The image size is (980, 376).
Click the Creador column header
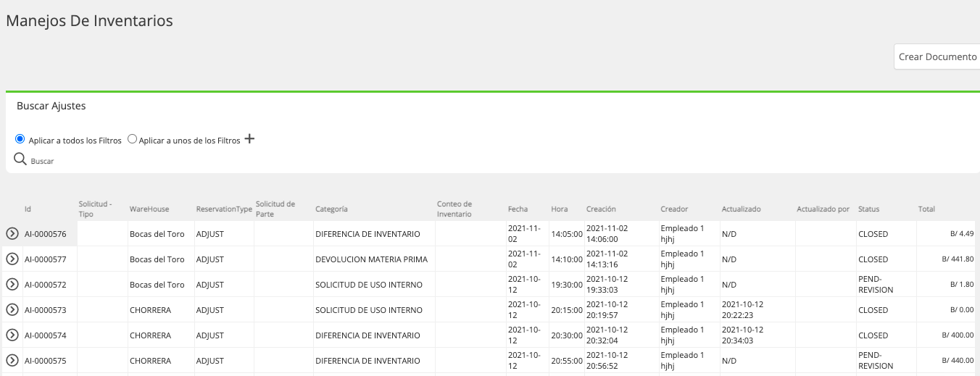[674, 209]
